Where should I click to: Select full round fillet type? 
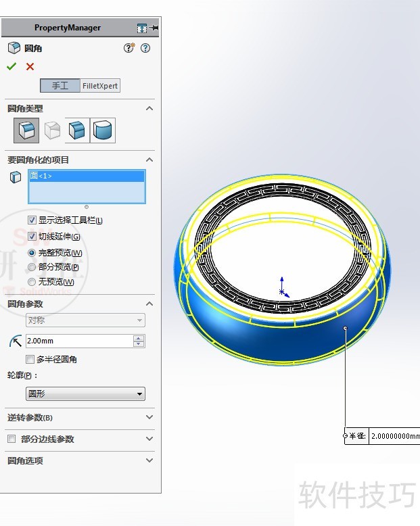(x=103, y=130)
